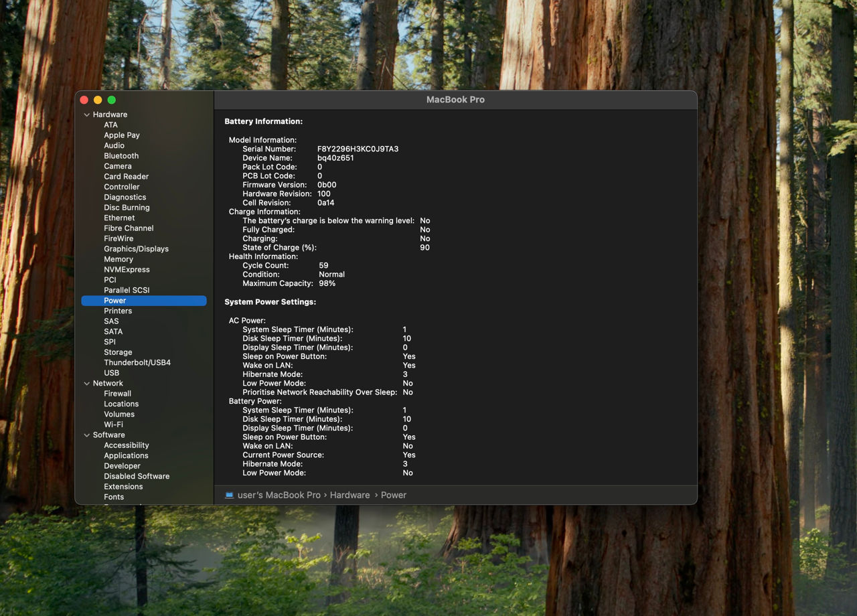Open Card Reader in the sidebar
Image resolution: width=857 pixels, height=616 pixels.
[x=126, y=177]
